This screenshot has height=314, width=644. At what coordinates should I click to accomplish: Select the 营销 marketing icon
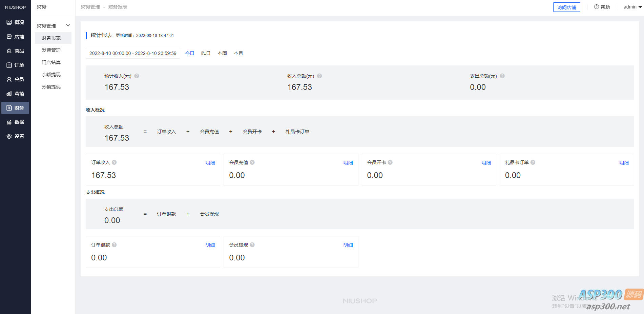pyautogui.click(x=15, y=93)
